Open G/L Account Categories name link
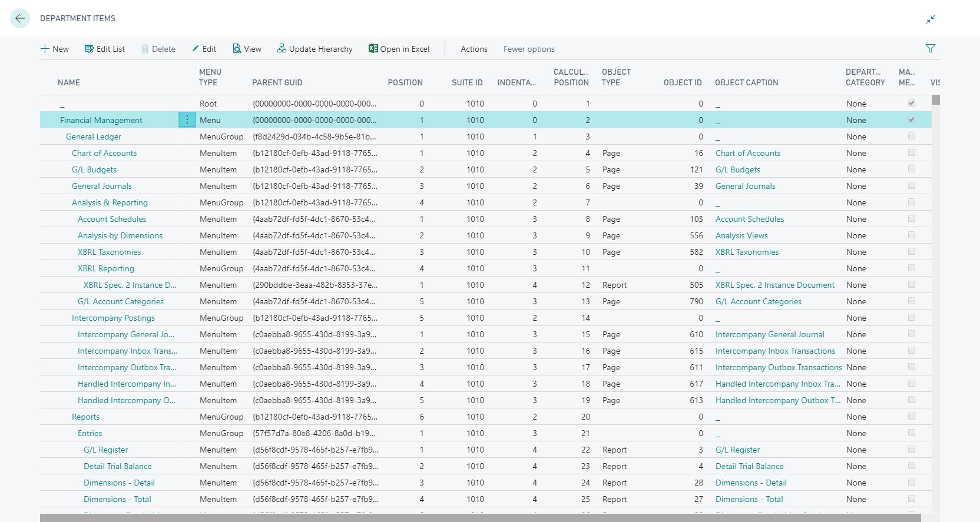 [x=121, y=301]
